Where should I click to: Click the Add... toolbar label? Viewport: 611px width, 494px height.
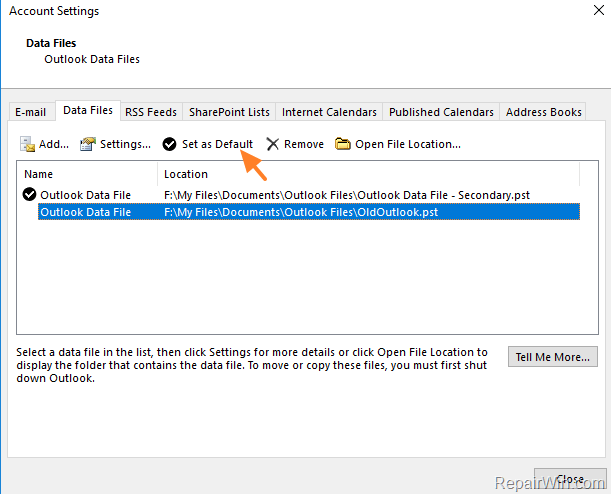click(x=54, y=144)
